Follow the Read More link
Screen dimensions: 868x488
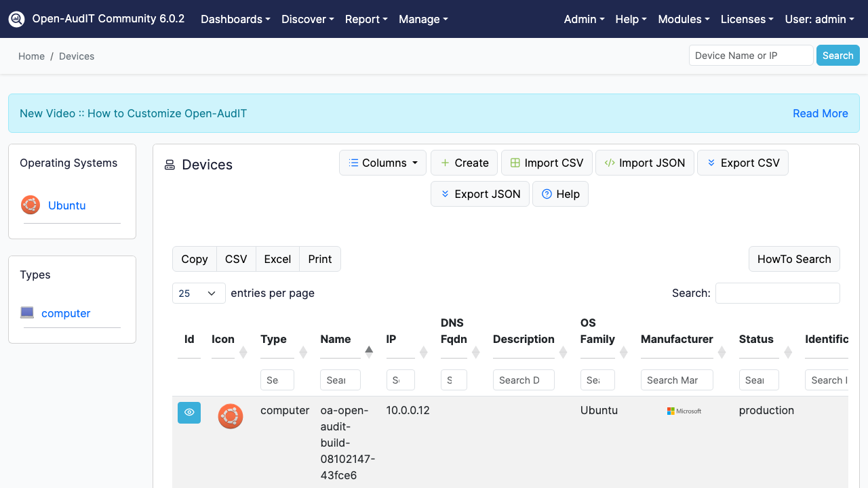click(x=821, y=113)
